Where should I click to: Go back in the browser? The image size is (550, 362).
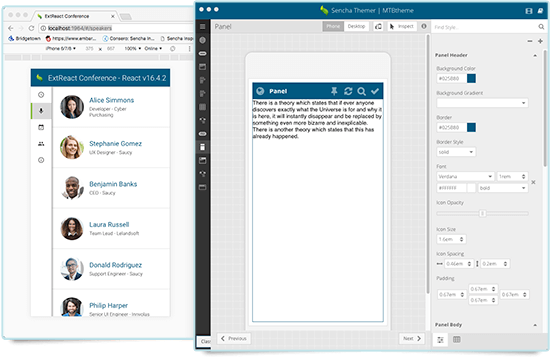pos(11,28)
